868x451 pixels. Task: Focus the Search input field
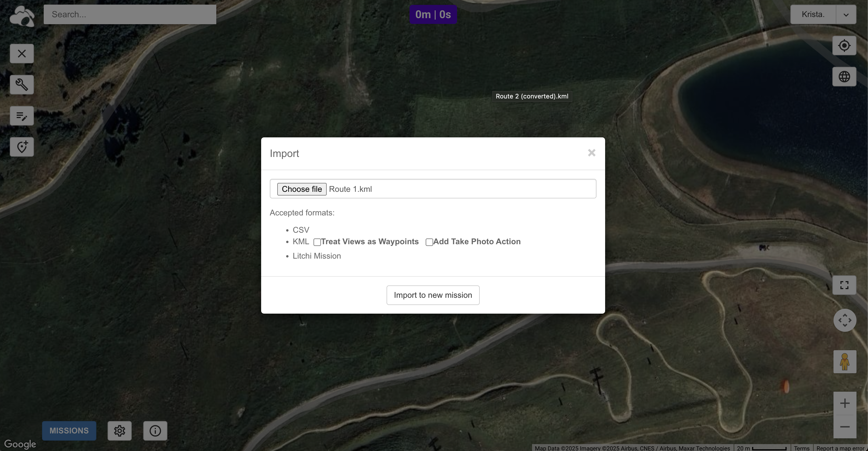(130, 14)
